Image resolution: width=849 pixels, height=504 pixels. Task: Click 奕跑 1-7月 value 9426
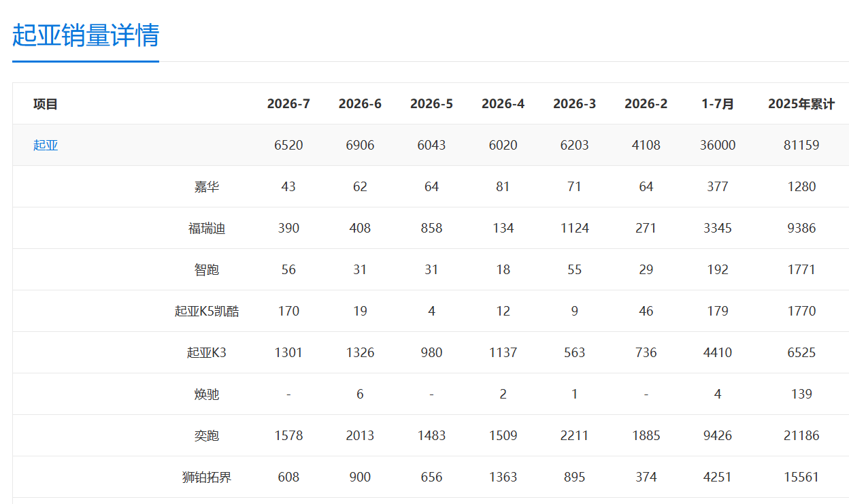pyautogui.click(x=718, y=435)
